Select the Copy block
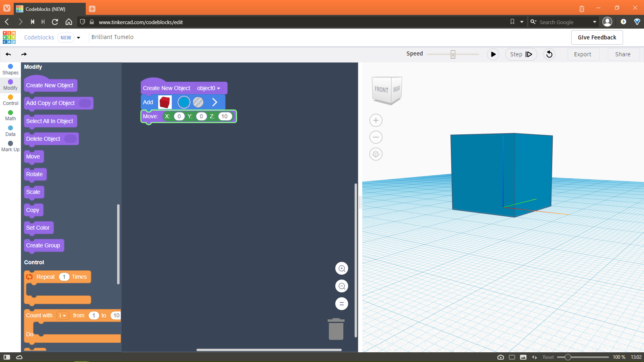The height and width of the screenshot is (362, 644). (33, 210)
